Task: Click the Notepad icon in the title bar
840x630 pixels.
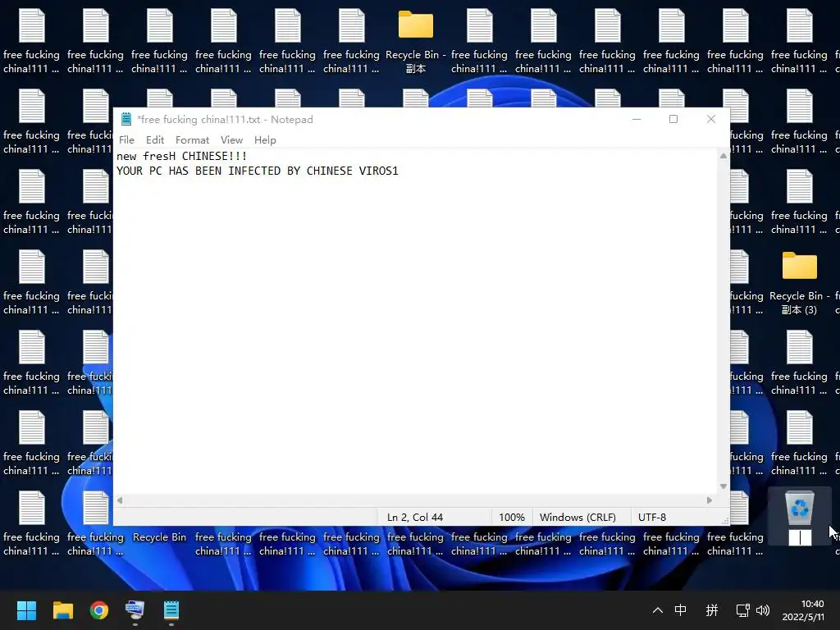Action: point(126,119)
